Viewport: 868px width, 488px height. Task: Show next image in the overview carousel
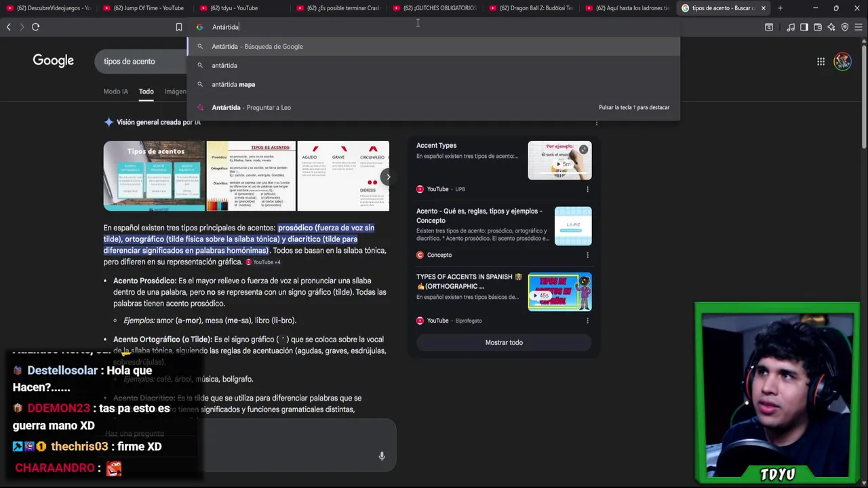click(x=388, y=177)
